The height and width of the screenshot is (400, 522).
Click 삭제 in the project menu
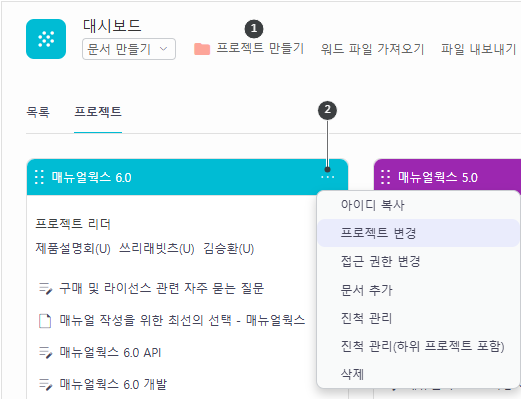[x=352, y=374]
